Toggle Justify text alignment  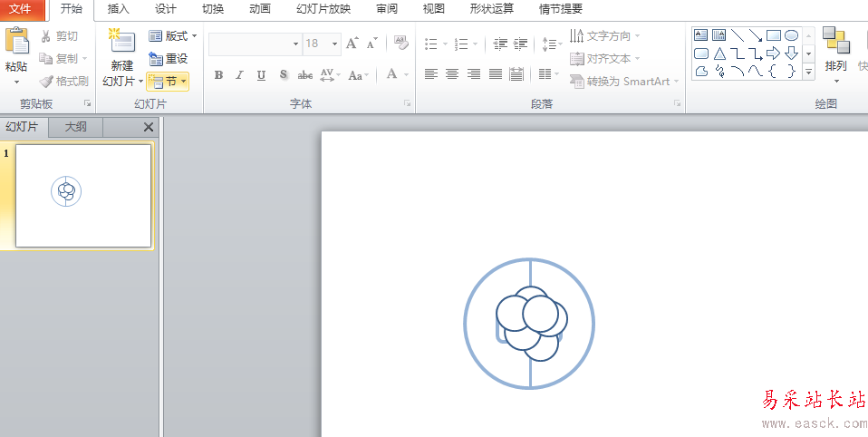coord(496,73)
